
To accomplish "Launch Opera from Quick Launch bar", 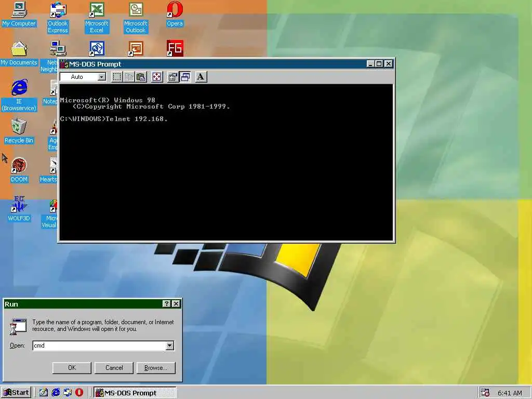I will pos(79,393).
